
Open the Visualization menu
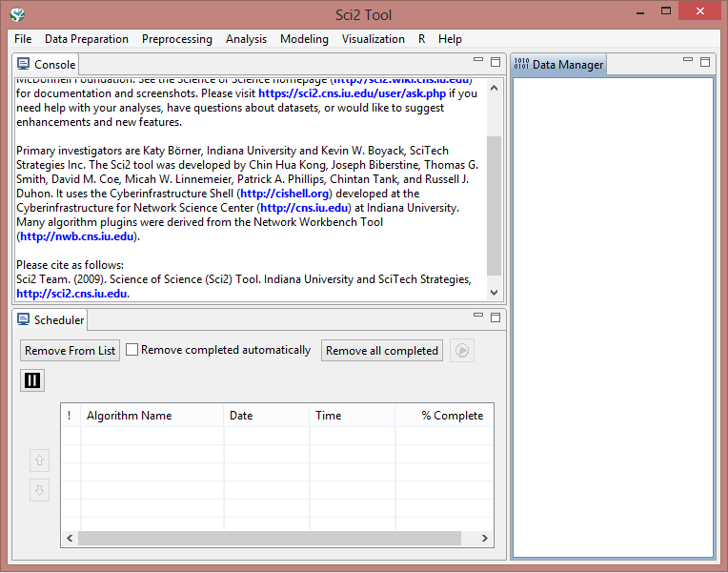pos(374,39)
